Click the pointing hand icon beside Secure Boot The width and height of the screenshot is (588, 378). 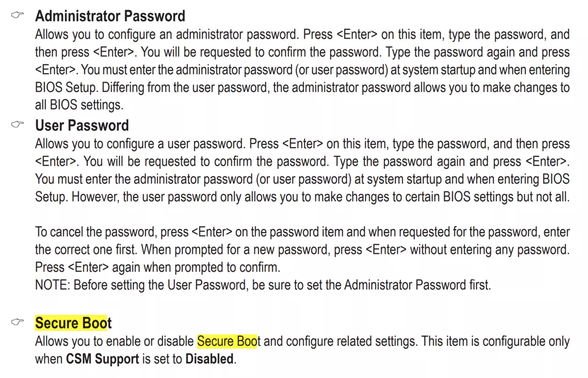point(17,322)
